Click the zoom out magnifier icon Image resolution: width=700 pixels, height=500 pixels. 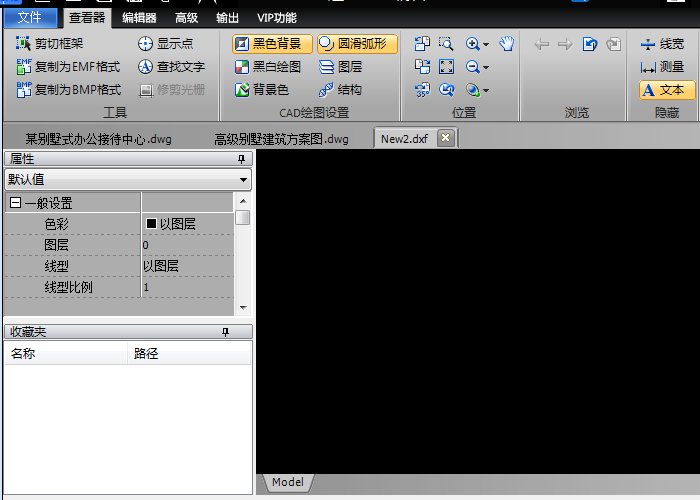[472, 67]
